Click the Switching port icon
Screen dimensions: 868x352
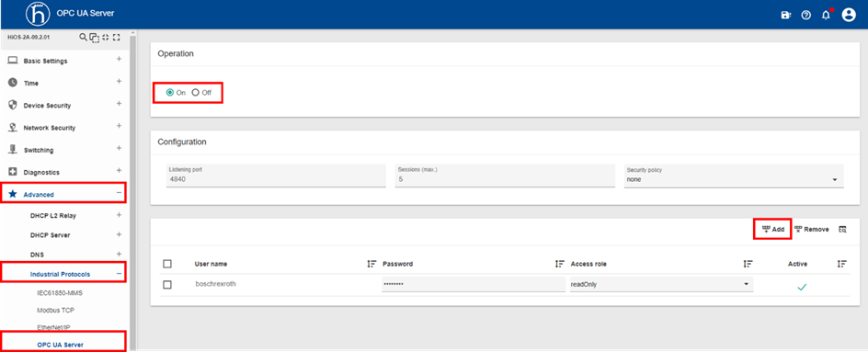[13, 150]
